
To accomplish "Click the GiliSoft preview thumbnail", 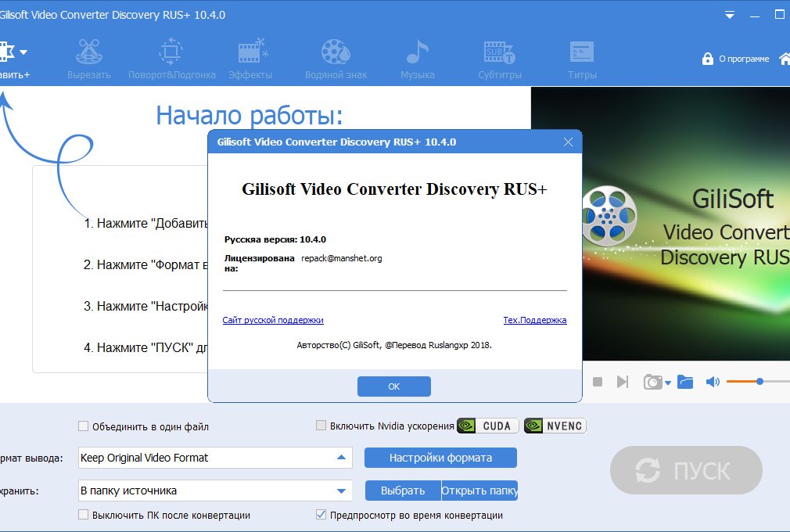I will (x=686, y=223).
